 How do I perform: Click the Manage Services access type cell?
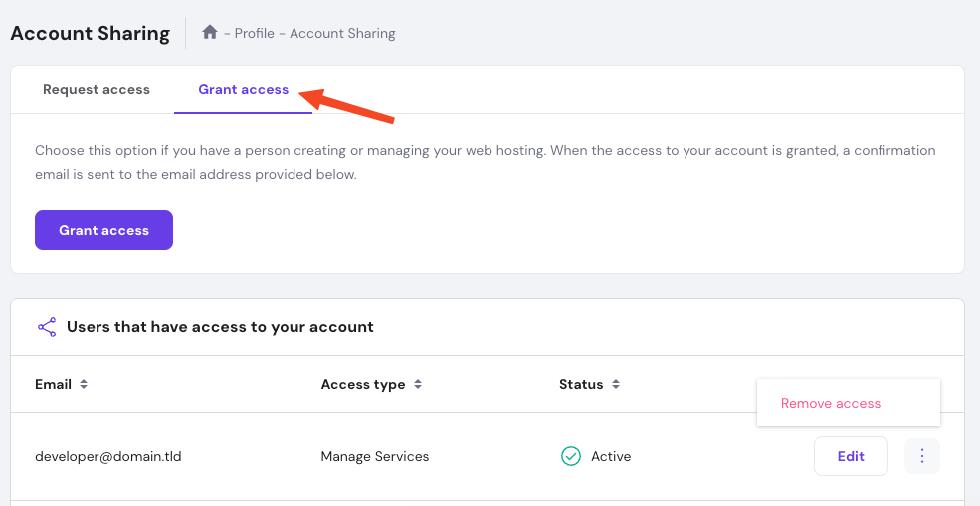point(375,457)
